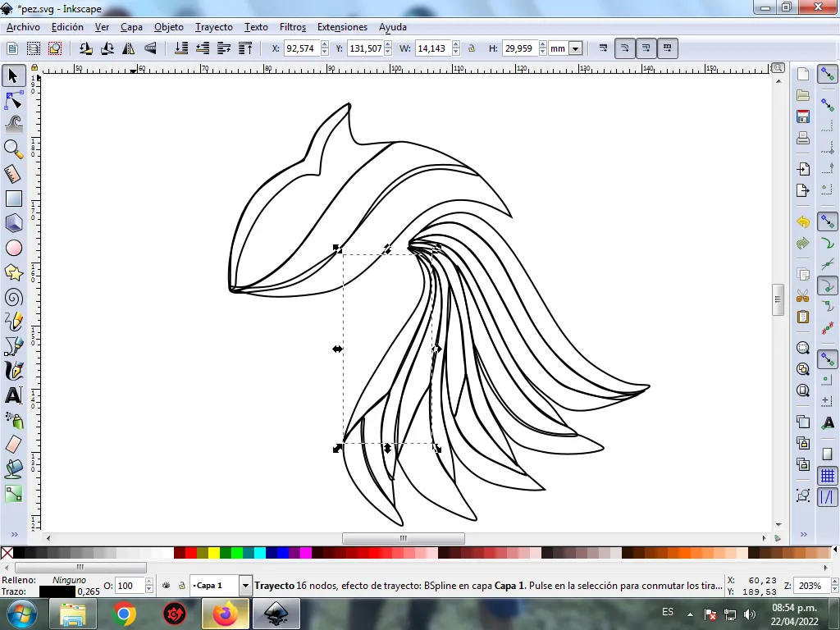Toggle snap nodes, paths and handles

point(828,221)
